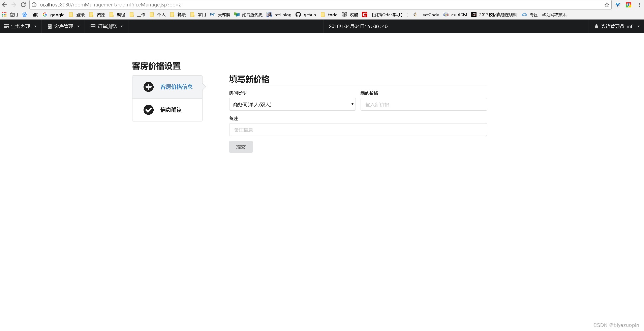Click the plus circle icon by 客房价格信息
644x331 pixels.
click(149, 87)
